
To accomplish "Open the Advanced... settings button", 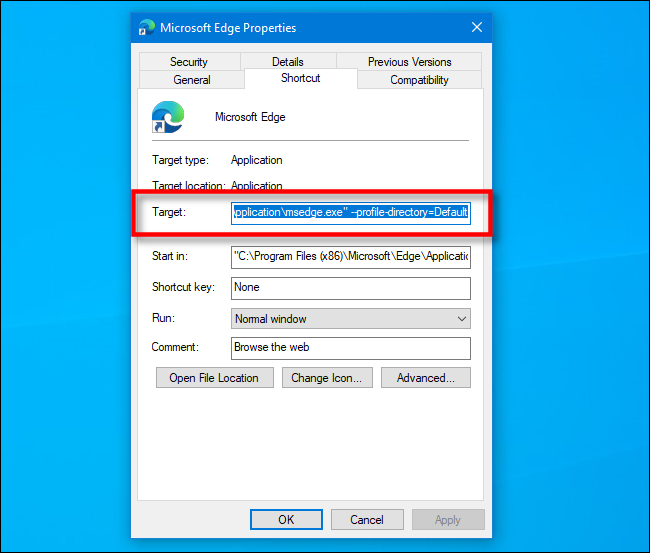I will click(426, 378).
